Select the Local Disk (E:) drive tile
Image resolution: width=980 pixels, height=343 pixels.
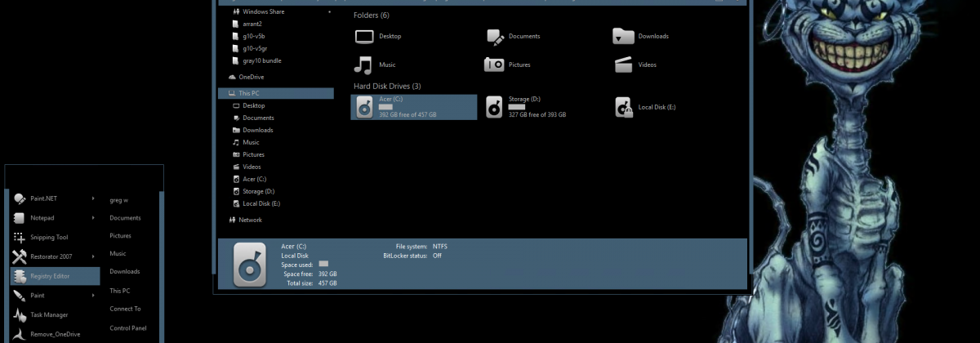tap(646, 107)
